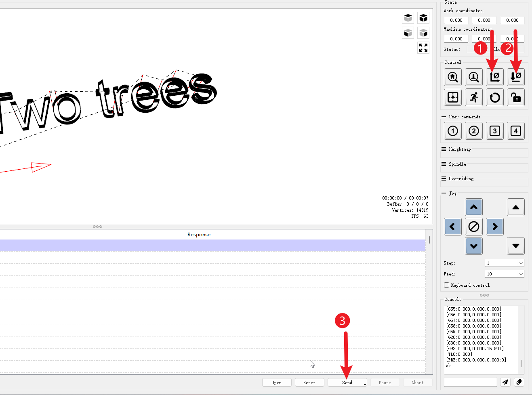
Task: Enable the Keyboard control checkbox
Action: coord(446,285)
